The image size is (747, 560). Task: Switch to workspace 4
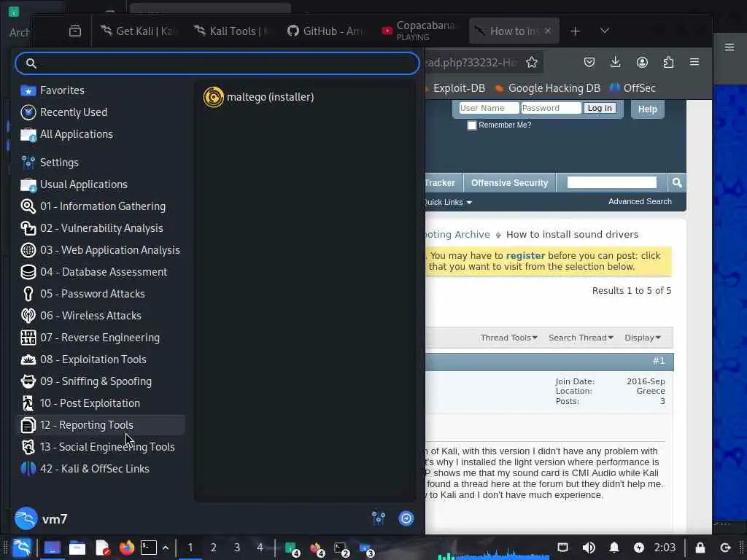point(260,548)
